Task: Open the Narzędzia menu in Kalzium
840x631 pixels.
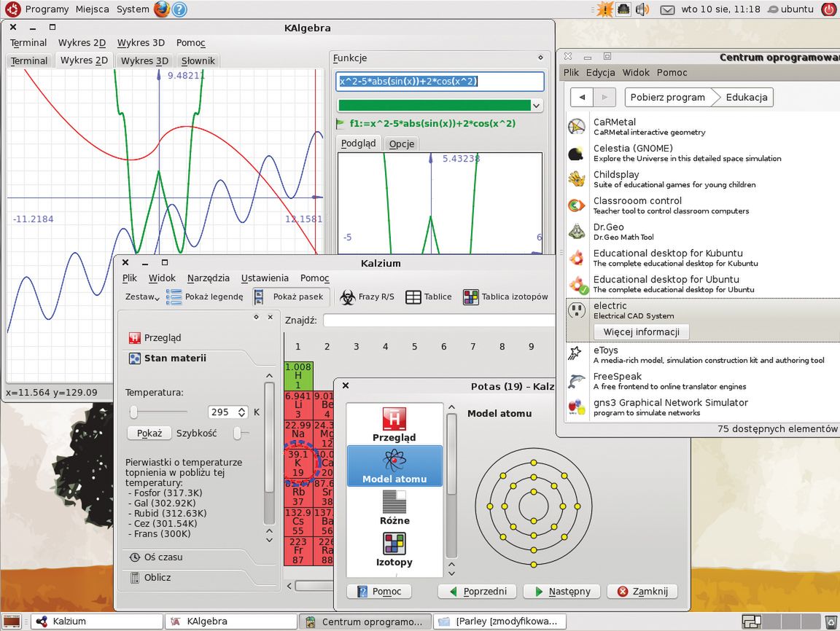Action: [208, 278]
